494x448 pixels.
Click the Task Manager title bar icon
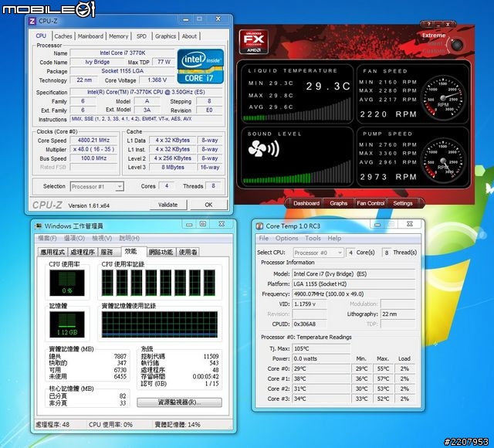(39, 226)
